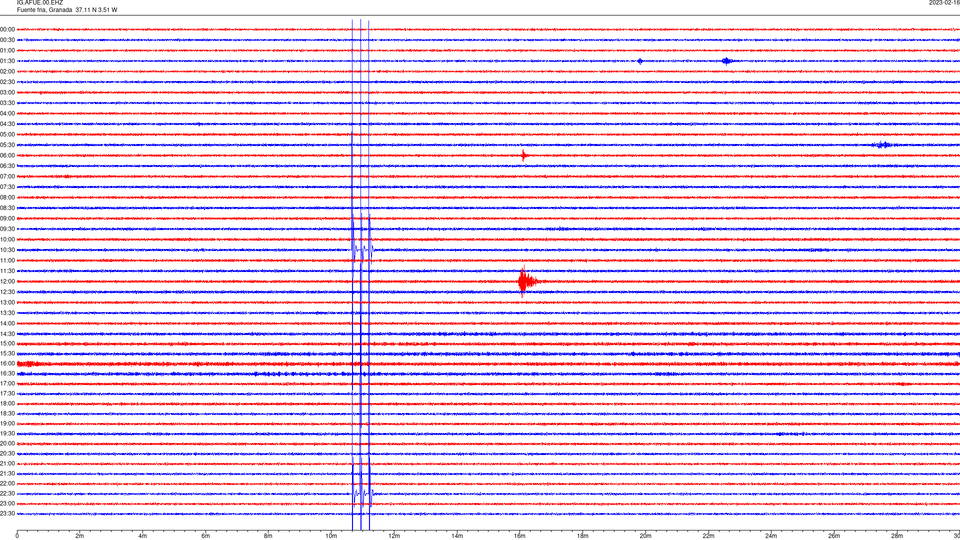Select the 09:00 trace time label
This screenshot has height=540, width=960.
pos(7,219)
